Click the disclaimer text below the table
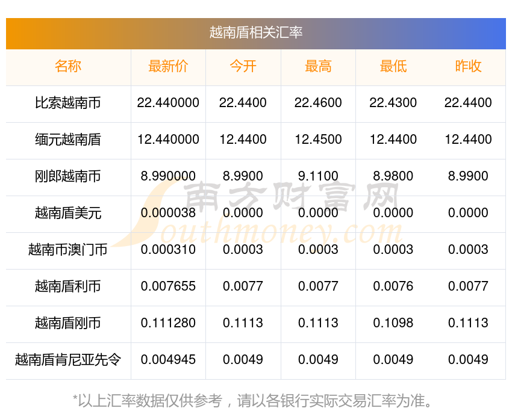Screen dimensions: 512x420 tap(252, 401)
